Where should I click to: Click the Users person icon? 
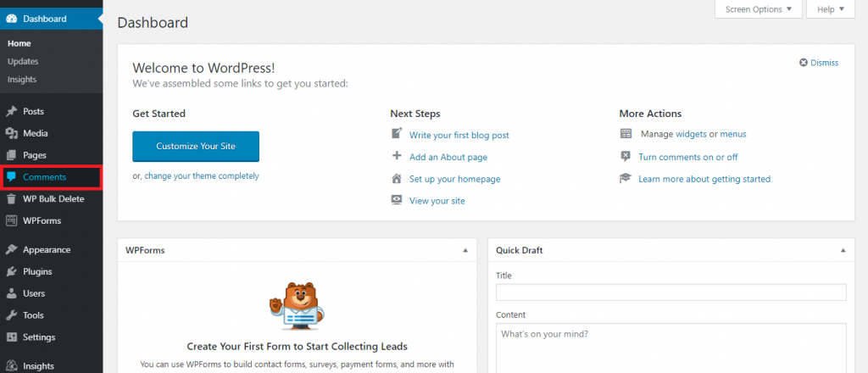click(11, 293)
